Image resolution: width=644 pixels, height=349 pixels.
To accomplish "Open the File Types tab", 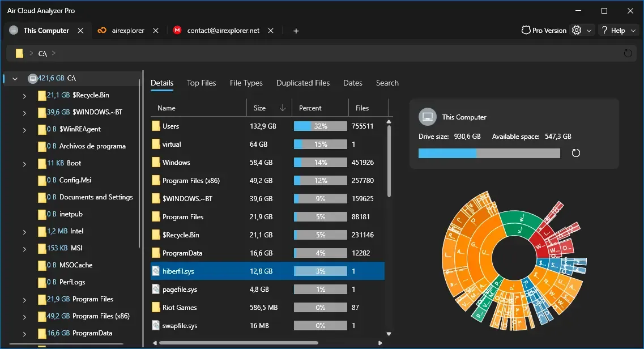I will (246, 83).
